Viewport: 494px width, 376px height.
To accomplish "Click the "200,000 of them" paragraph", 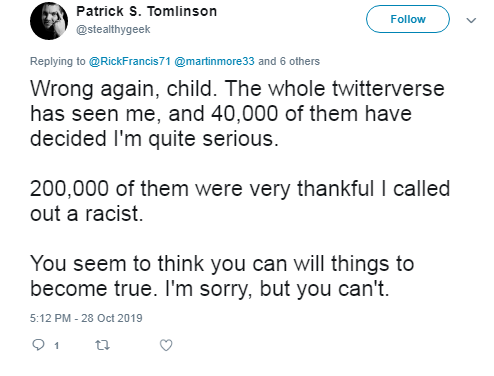I will 240,201.
